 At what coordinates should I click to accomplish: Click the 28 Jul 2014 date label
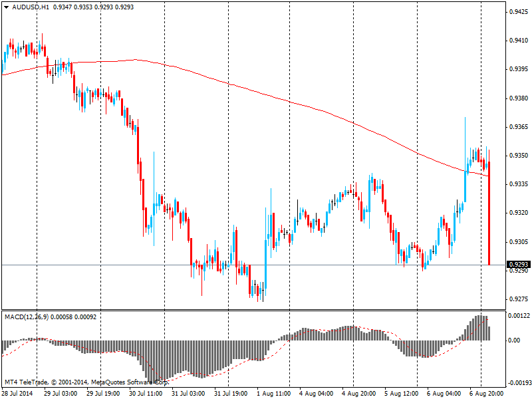pyautogui.click(x=18, y=393)
